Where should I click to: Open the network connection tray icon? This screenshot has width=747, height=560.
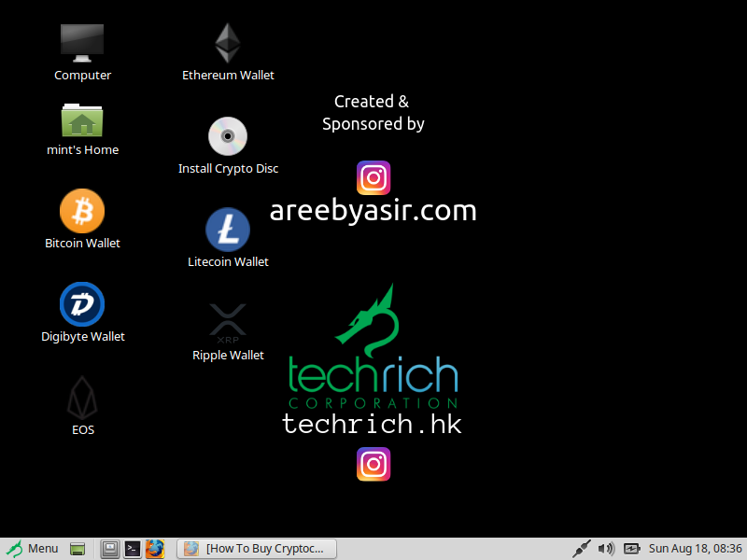click(581, 549)
